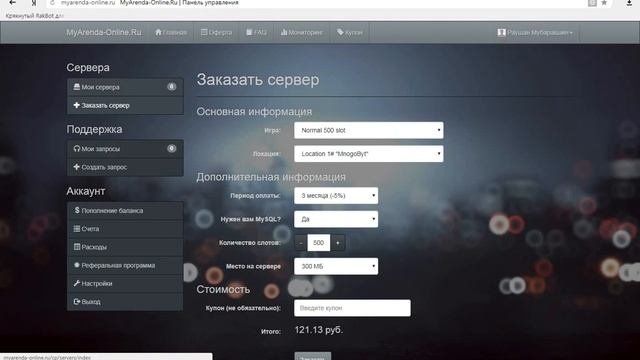The height and width of the screenshot is (360, 640).
Task: Open account Настройки
Action: (125, 283)
